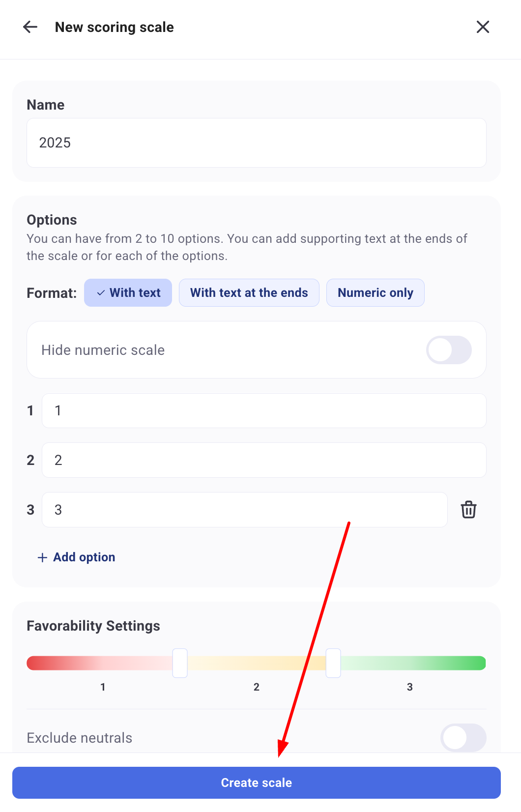Click the red section of favorability bar

coord(98,663)
